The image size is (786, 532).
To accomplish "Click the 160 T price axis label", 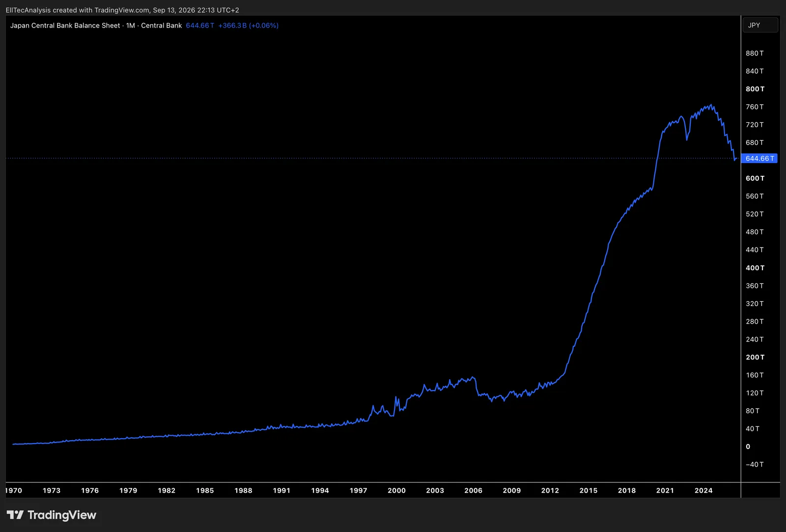I will point(755,375).
